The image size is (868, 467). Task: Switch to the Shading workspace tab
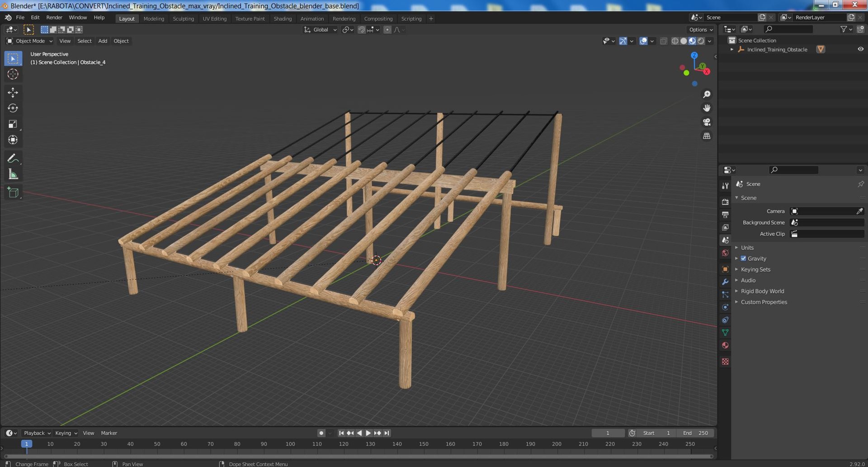pos(283,19)
